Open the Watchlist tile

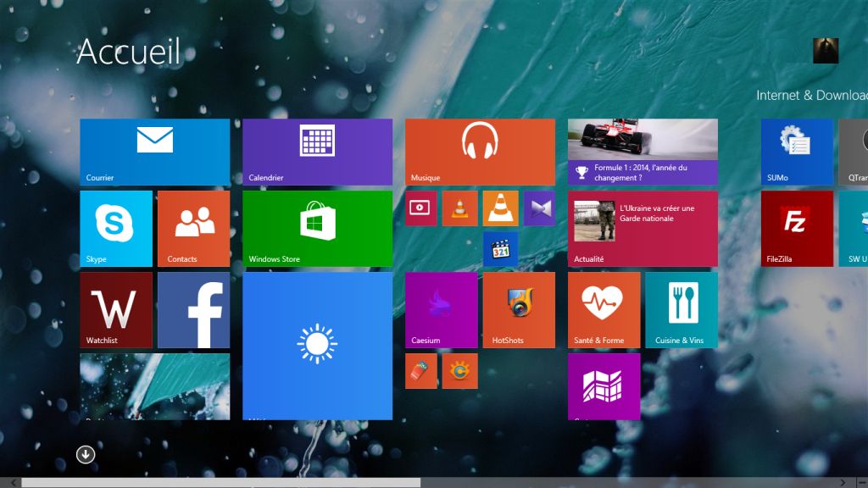point(116,310)
